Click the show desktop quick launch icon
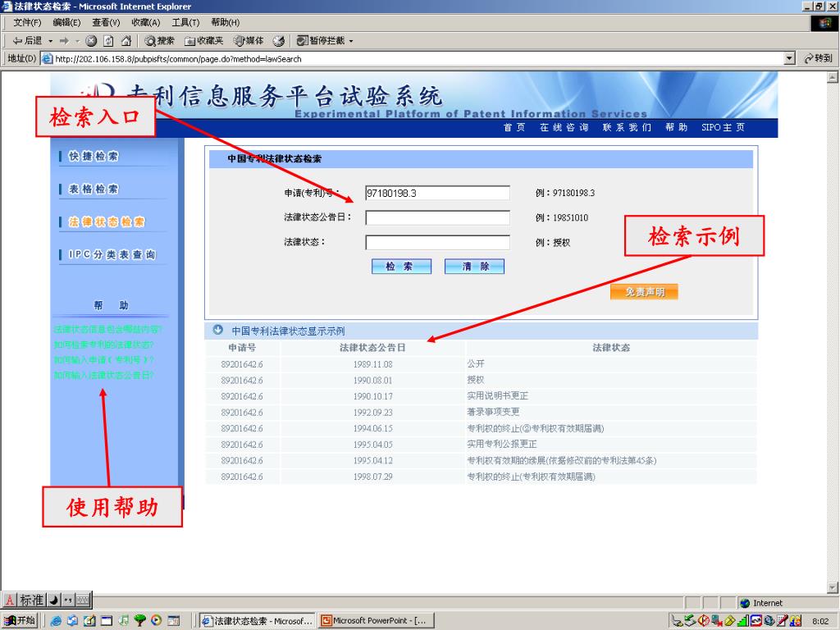Image resolution: width=840 pixels, height=630 pixels. tap(89, 620)
